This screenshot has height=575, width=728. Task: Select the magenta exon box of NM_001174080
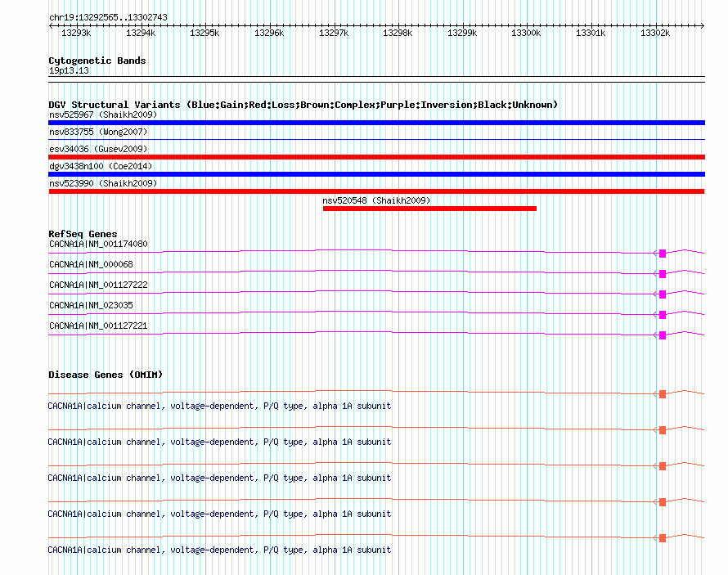[663, 254]
